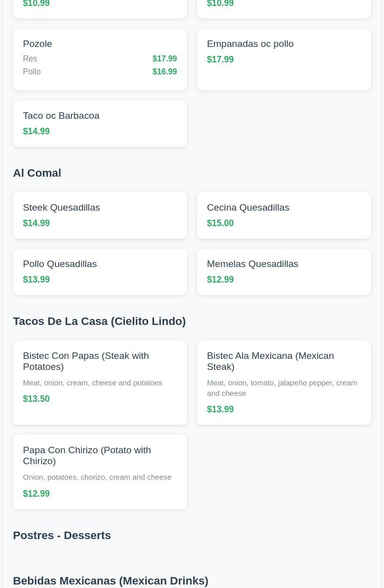
Task: Click the $14.99 Steek Quesadillas price
Action: pyautogui.click(x=36, y=223)
